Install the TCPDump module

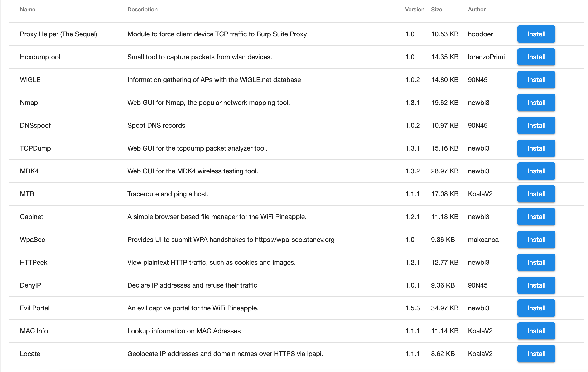click(x=536, y=148)
